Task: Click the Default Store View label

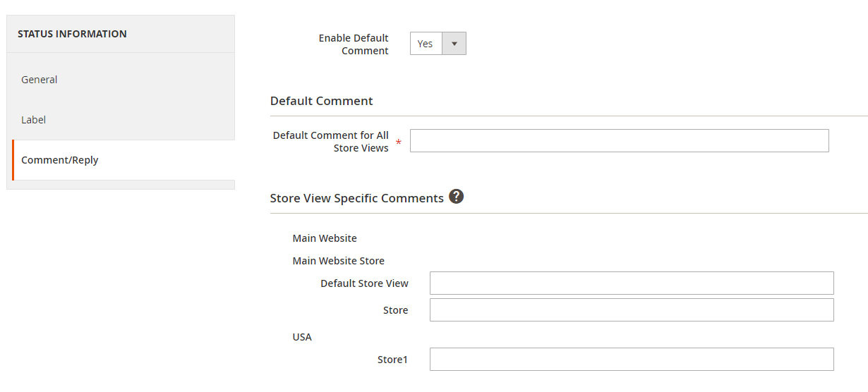Action: tap(364, 283)
